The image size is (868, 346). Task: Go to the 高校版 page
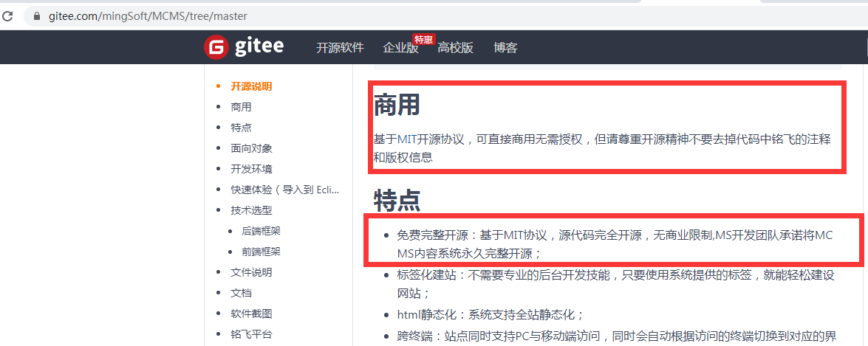point(455,48)
